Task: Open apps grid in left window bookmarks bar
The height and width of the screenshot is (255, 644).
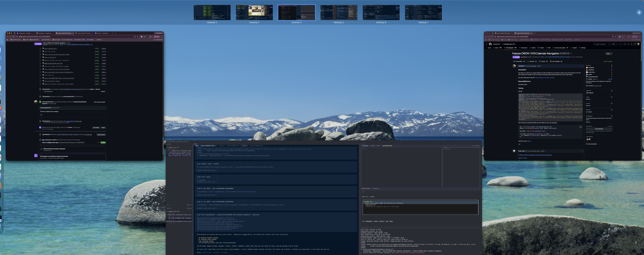Action: (x=7, y=40)
